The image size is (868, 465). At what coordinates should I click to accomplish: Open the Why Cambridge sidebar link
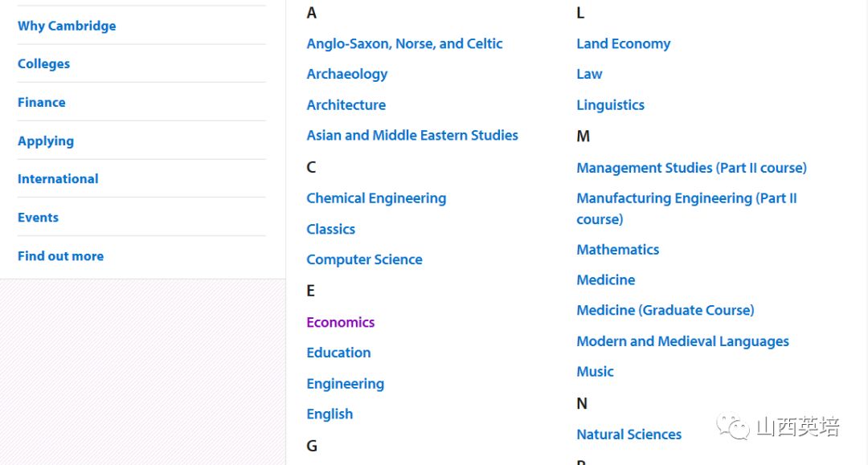click(x=67, y=26)
